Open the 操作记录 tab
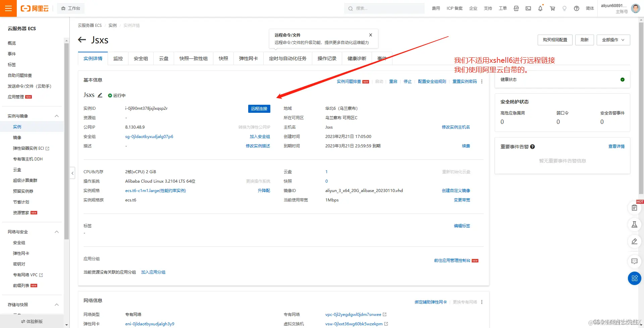The height and width of the screenshot is (328, 644). [x=327, y=58]
